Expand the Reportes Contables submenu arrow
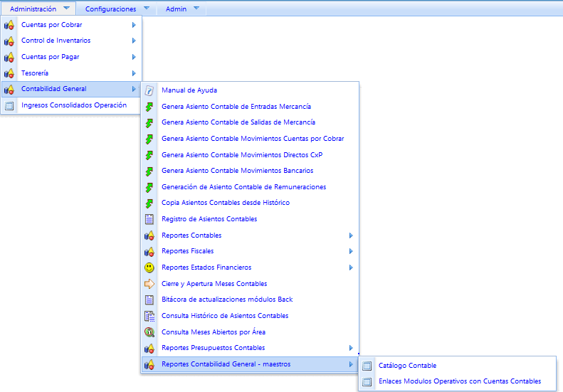 (351, 235)
